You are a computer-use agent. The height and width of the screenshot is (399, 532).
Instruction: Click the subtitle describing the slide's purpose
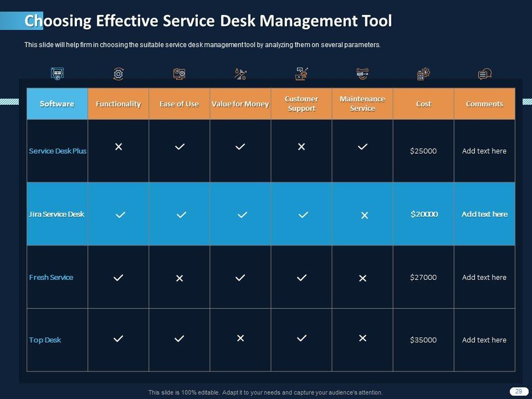coord(203,45)
